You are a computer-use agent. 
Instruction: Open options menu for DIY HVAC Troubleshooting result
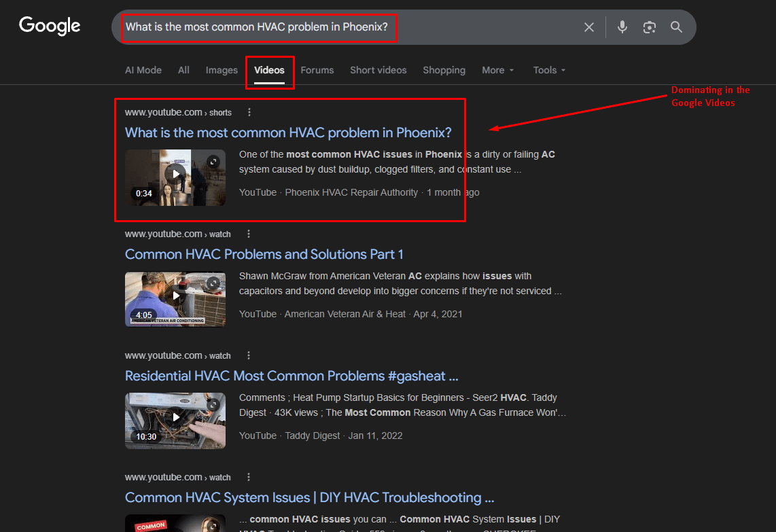click(x=249, y=477)
